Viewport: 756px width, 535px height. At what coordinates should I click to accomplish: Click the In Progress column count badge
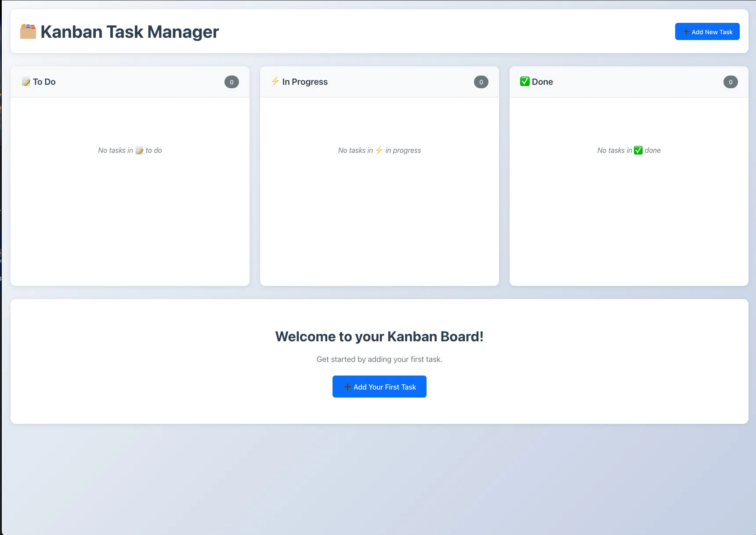(x=481, y=82)
